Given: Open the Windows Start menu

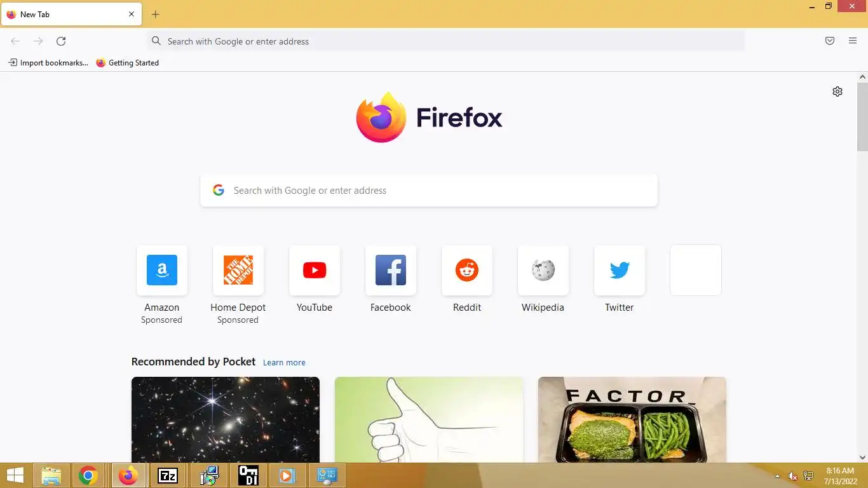Looking at the screenshot, I should click(15, 475).
